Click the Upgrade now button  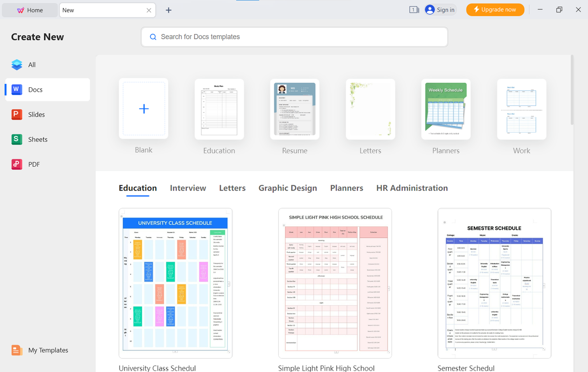[495, 9]
